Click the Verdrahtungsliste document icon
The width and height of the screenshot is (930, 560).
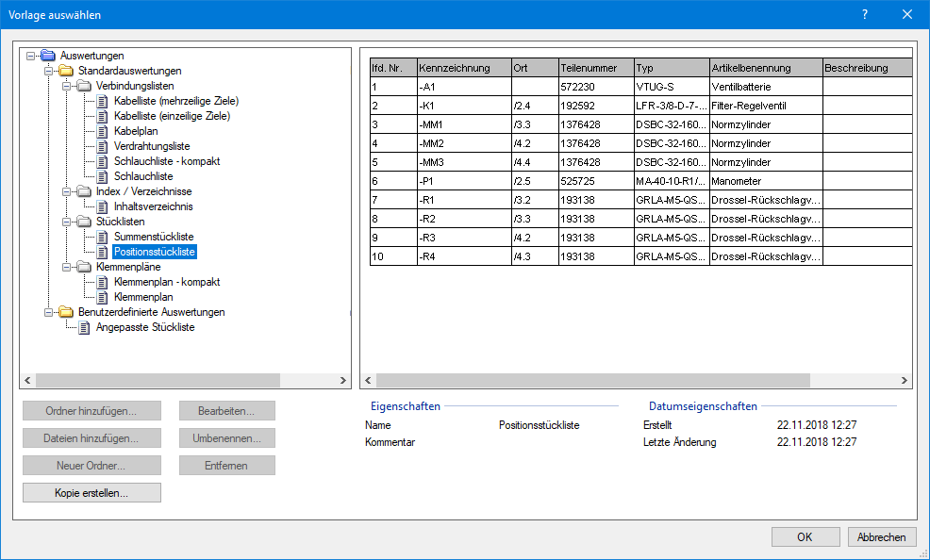pyautogui.click(x=103, y=146)
